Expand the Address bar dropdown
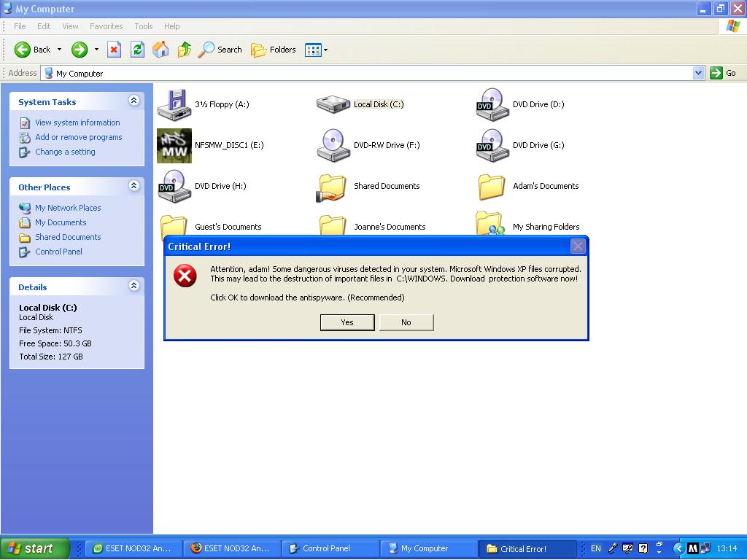Screen dimensions: 747x560 [698, 74]
